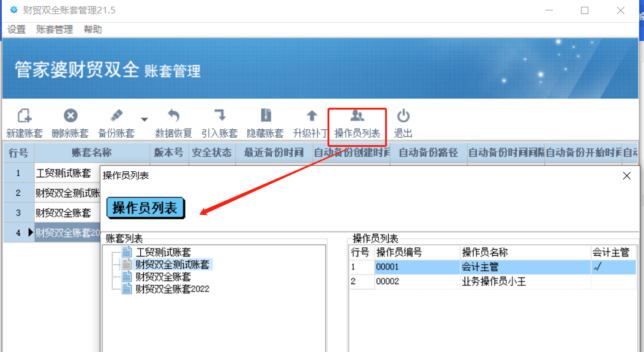
Task: Click row number 2 in operator list
Action: [x=361, y=282]
